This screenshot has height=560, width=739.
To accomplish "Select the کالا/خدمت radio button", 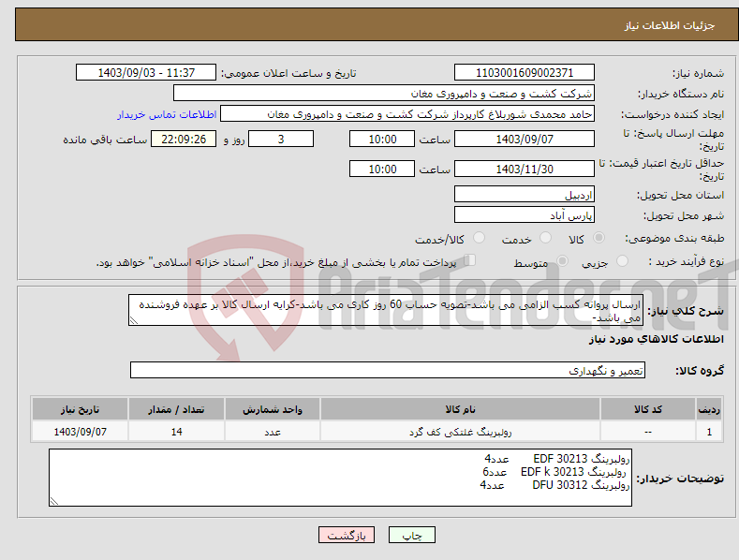I will point(479,238).
